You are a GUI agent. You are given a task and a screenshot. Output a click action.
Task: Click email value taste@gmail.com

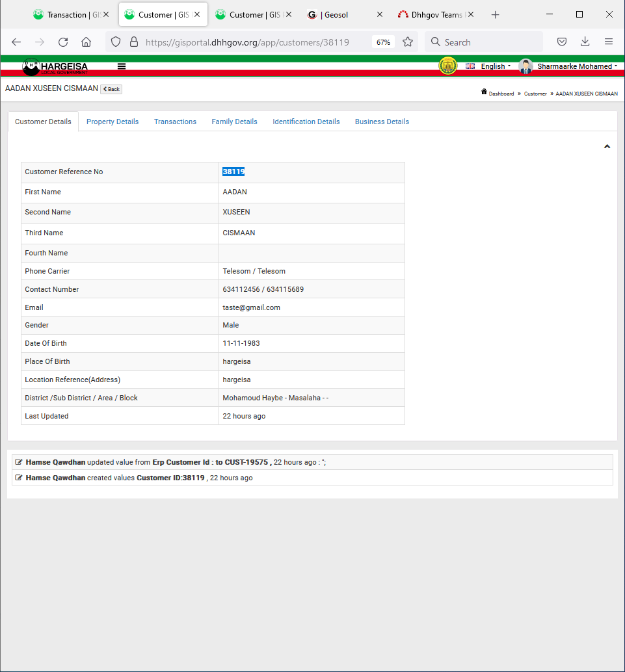click(x=252, y=307)
